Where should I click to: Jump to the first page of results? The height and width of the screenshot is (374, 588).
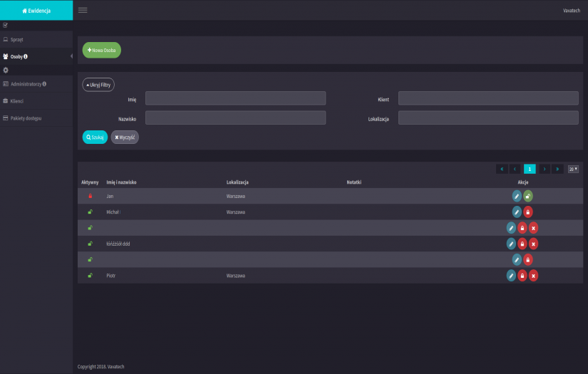tap(502, 169)
